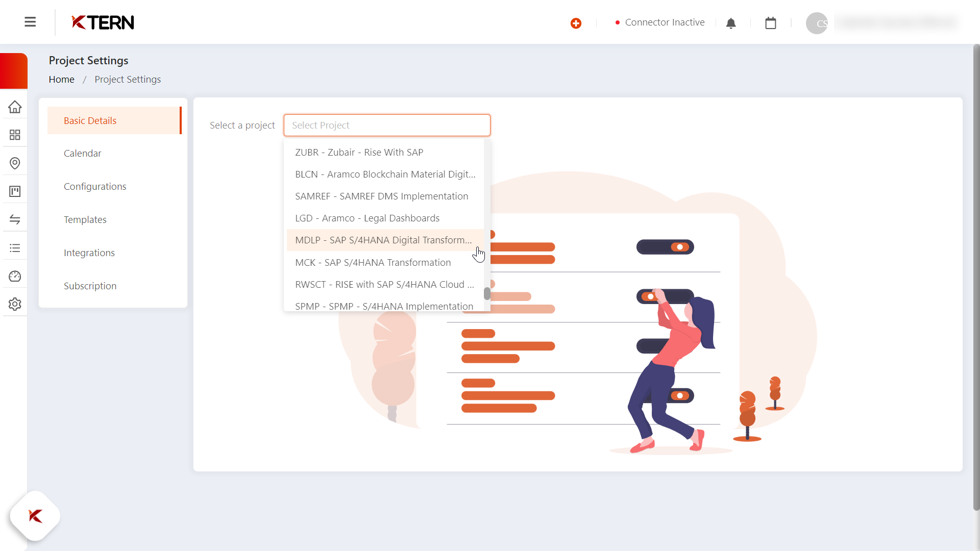Choose LGD - Aramco - Legal Dashboards
The image size is (980, 551).
pyautogui.click(x=385, y=218)
